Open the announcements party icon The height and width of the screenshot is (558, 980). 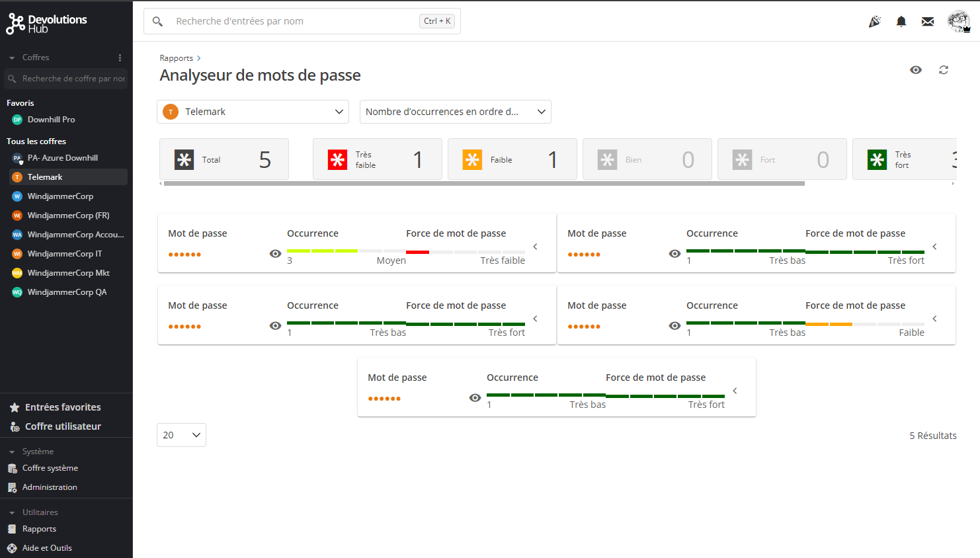875,21
